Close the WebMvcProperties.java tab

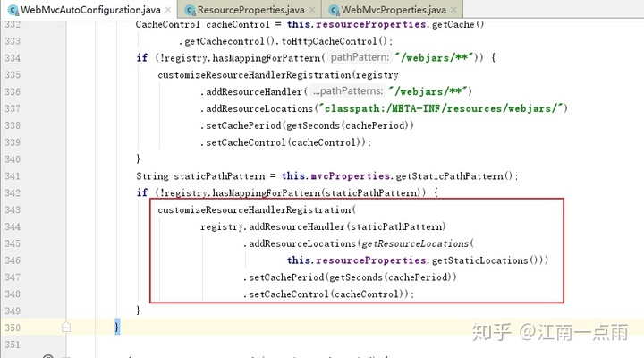[453, 10]
